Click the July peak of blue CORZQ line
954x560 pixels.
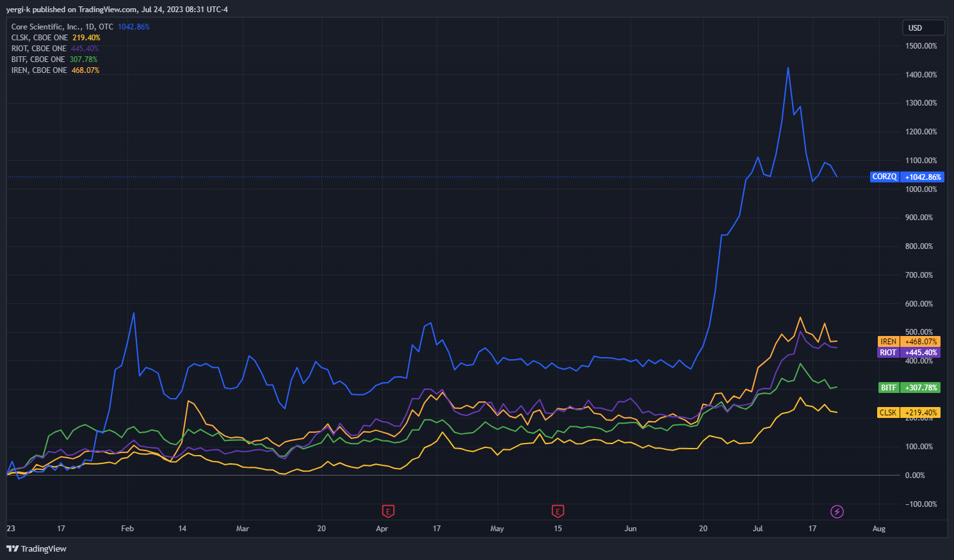(x=788, y=68)
